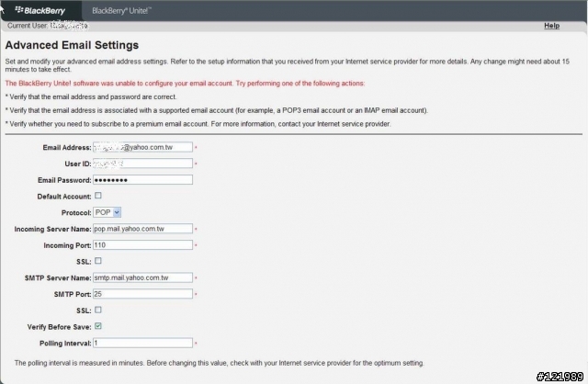
Task: Click the Incoming Server Name field
Action: point(143,229)
